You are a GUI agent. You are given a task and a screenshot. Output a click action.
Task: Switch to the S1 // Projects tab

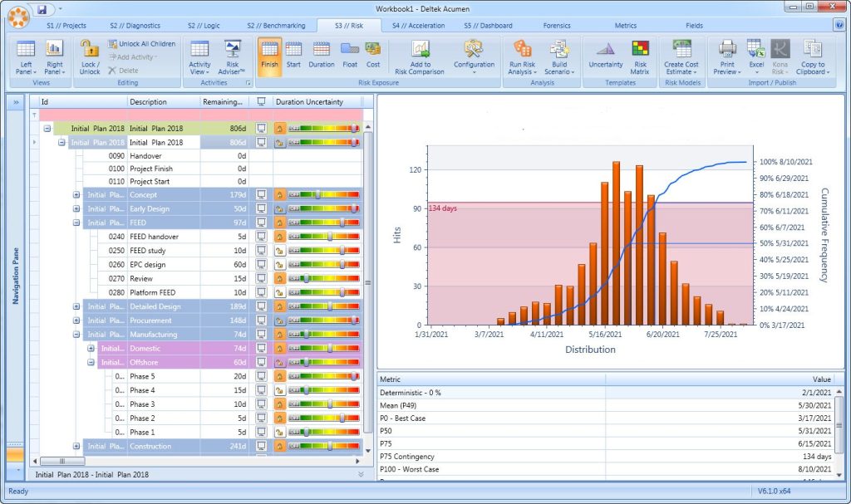pos(66,26)
